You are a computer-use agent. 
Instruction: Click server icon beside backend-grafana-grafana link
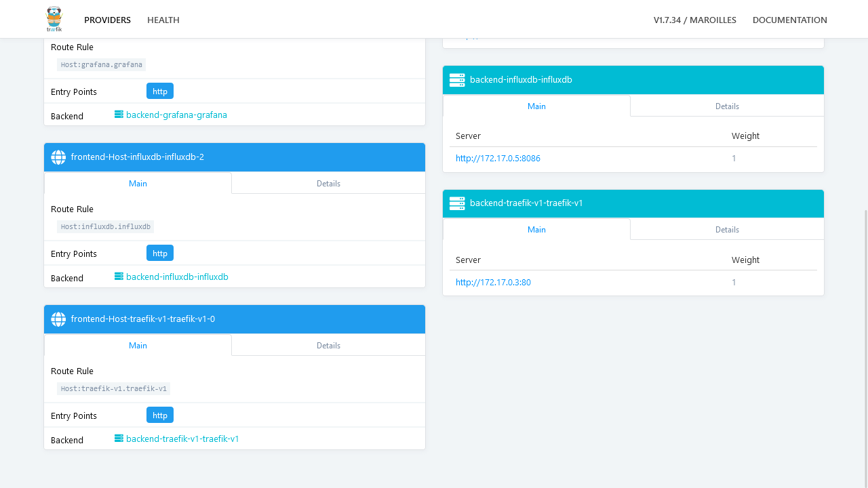[x=119, y=115]
